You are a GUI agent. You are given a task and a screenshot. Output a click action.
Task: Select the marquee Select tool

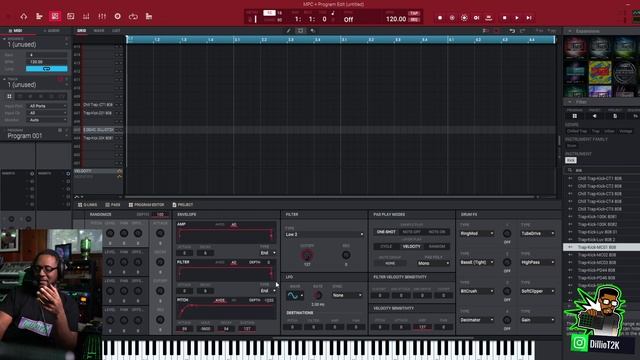pyautogui.click(x=300, y=31)
